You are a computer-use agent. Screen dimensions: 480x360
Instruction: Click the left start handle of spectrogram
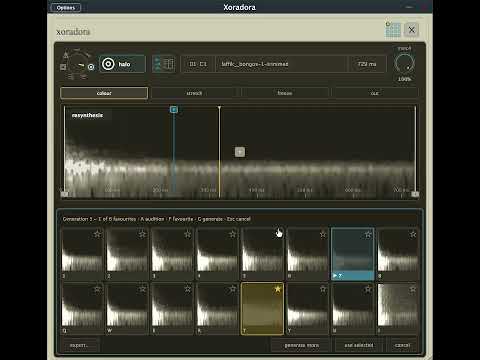65,194
